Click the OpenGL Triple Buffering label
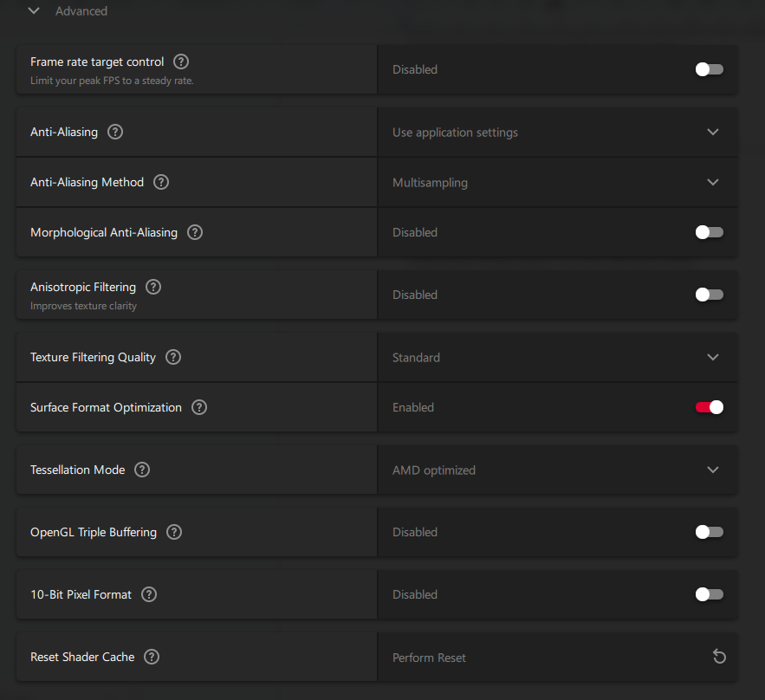Image resolution: width=765 pixels, height=700 pixels. (94, 532)
